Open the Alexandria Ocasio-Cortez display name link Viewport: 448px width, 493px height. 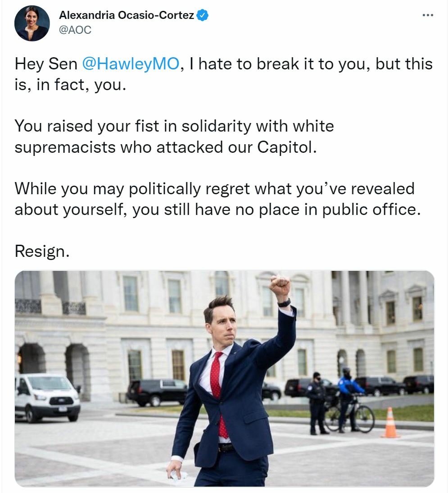(x=126, y=15)
